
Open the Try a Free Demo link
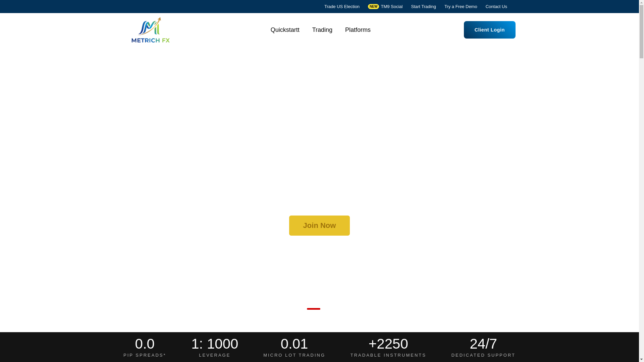(461, 7)
